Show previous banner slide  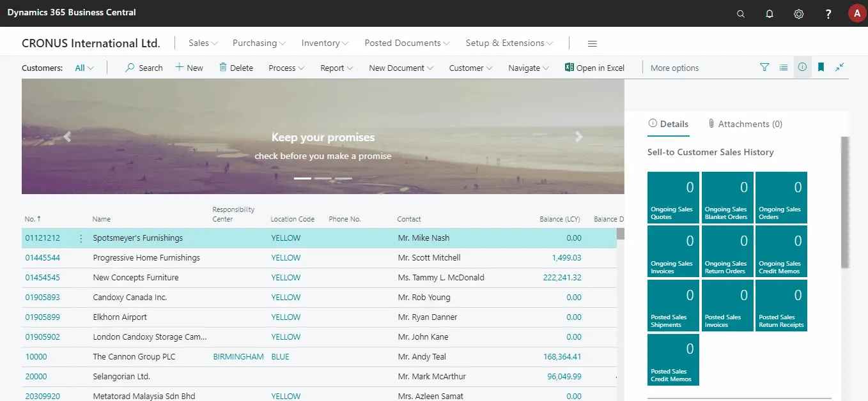coord(67,136)
